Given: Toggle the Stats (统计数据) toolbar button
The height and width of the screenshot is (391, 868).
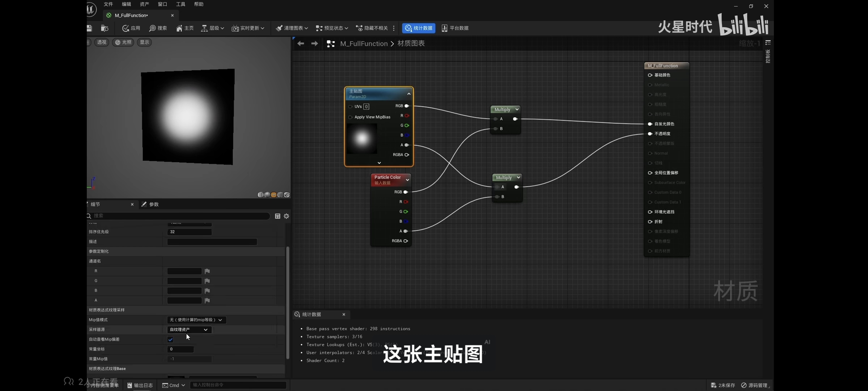Looking at the screenshot, I should pyautogui.click(x=418, y=28).
